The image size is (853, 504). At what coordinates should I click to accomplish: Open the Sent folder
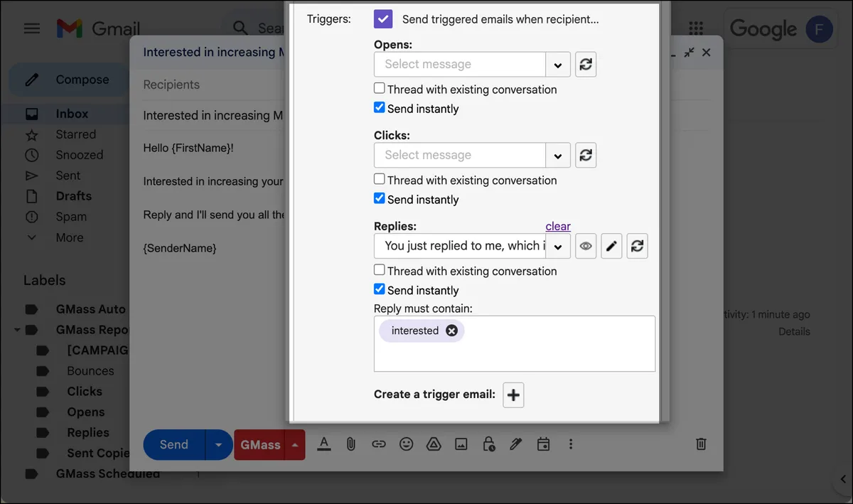click(x=68, y=176)
